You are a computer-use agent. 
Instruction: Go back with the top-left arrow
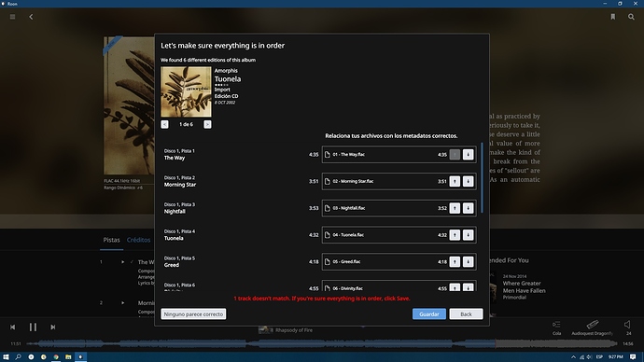[x=31, y=17]
